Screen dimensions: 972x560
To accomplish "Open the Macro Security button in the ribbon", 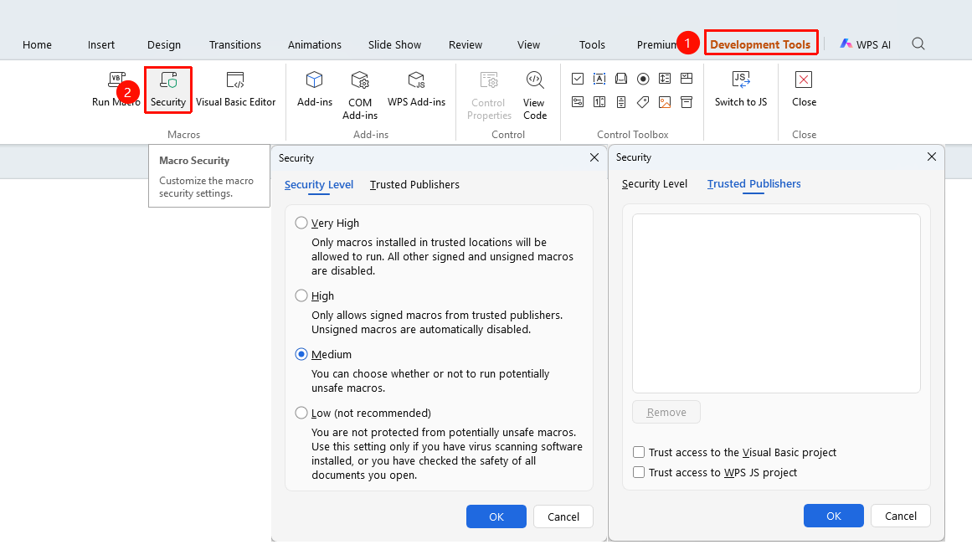I will click(168, 90).
